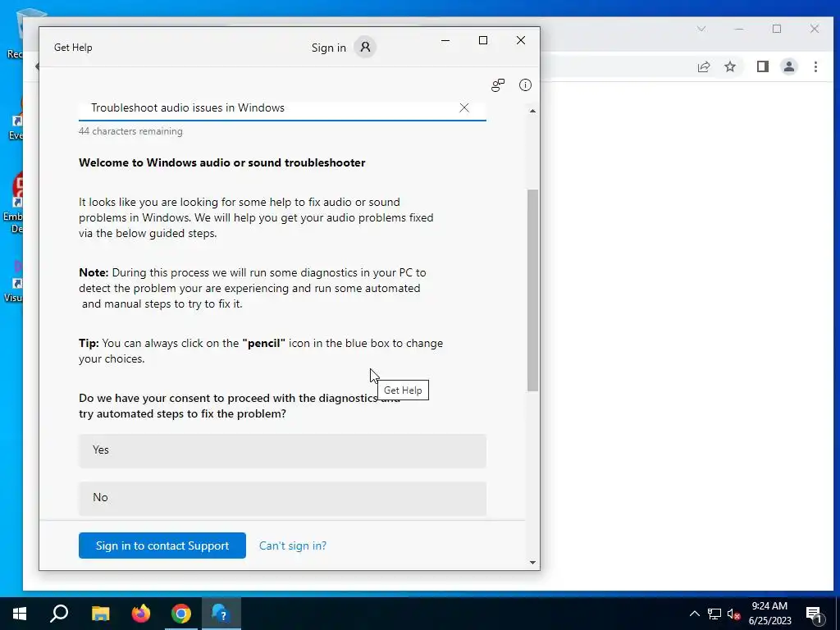Click the scroll down arrow in Get Help
This screenshot has width=840, height=630.
tap(532, 562)
